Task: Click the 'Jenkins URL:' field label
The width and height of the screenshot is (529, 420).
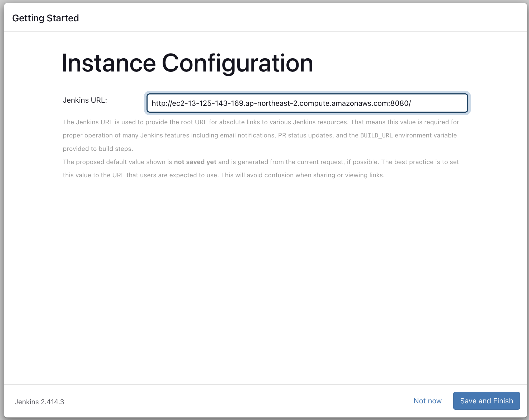Action: (x=85, y=100)
